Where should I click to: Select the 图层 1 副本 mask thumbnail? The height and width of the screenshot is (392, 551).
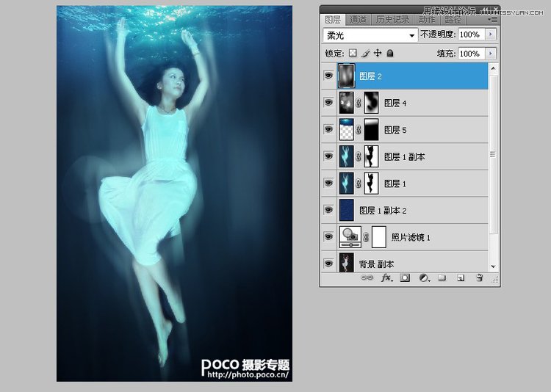[371, 156]
